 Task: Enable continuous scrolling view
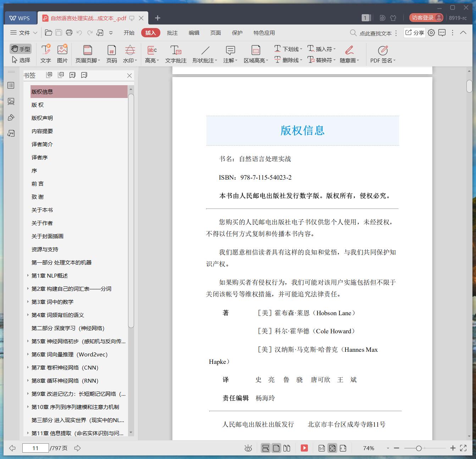pyautogui.click(x=265, y=448)
